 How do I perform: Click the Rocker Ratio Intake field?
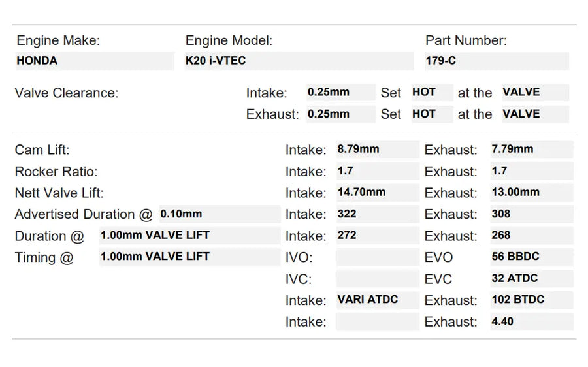tap(377, 171)
